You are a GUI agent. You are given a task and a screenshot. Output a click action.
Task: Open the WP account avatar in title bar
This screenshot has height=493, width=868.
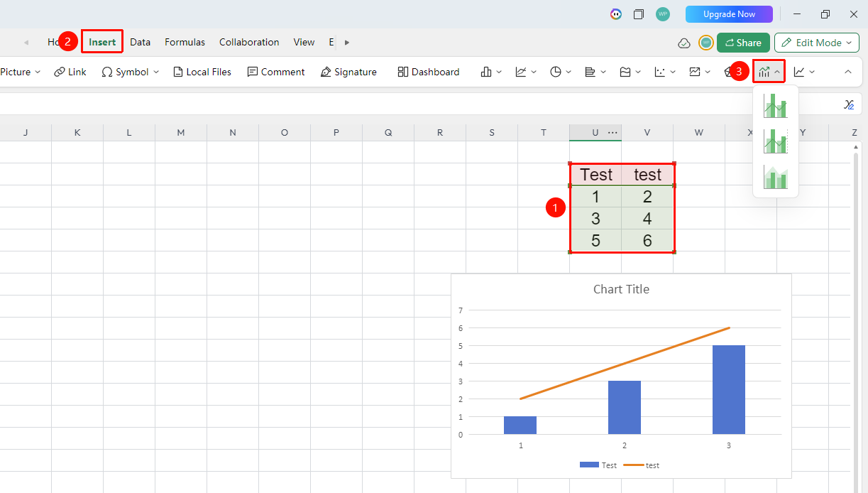coord(663,14)
